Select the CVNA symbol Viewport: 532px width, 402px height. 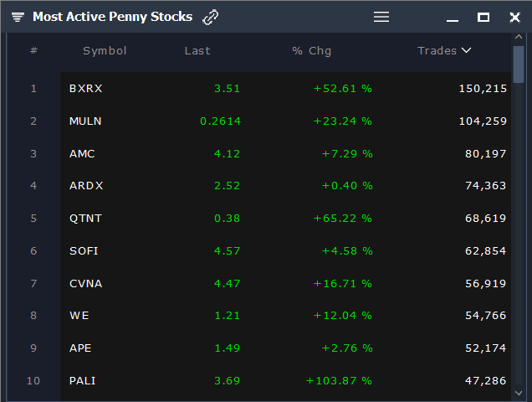click(x=85, y=284)
